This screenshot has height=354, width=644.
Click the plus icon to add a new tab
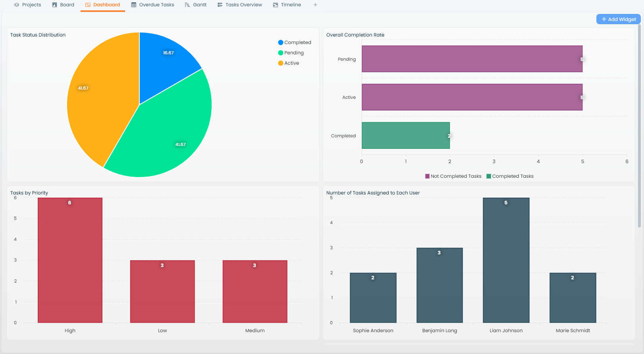tap(315, 5)
